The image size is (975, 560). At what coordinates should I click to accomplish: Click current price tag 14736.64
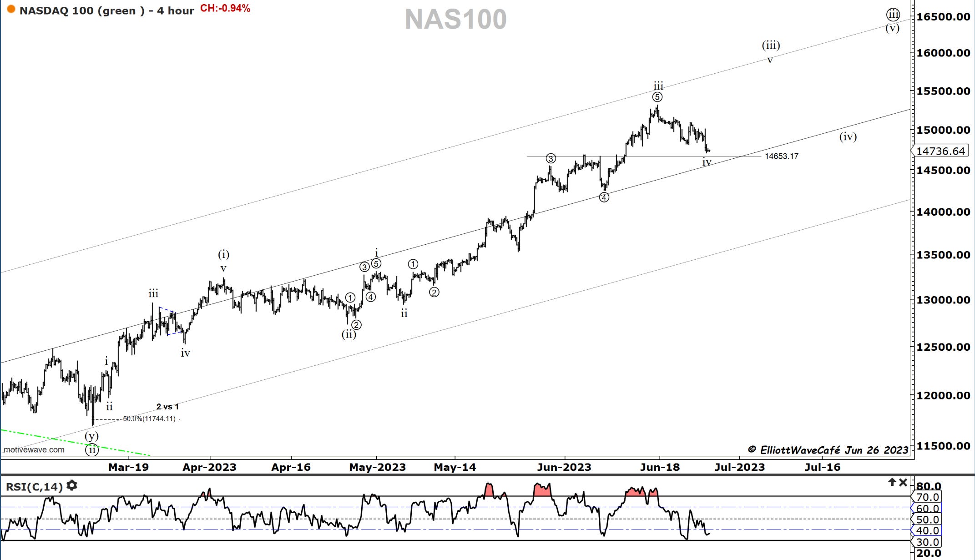(x=940, y=151)
